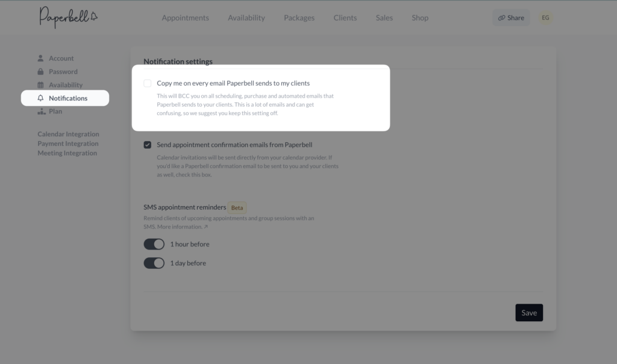Viewport: 617px width, 364px height.
Task: Uncheck Send appointment confirmation emails checkbox
Action: point(148,145)
